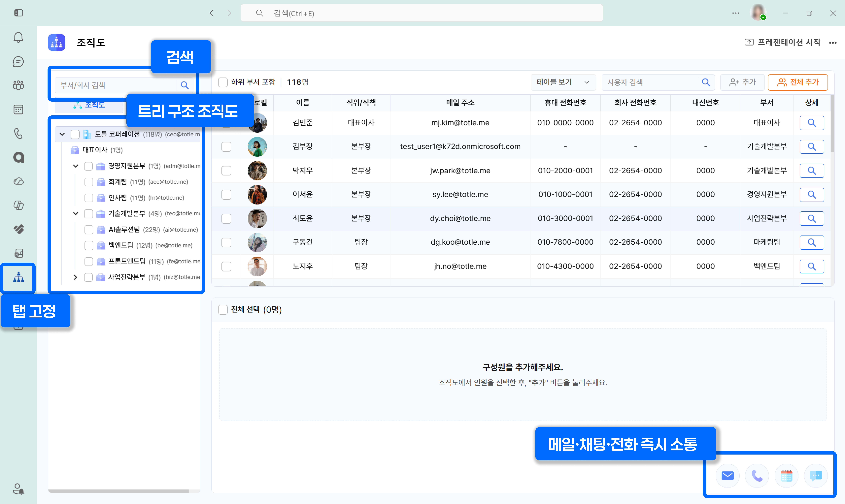This screenshot has height=504, width=845.
Task: Open 이서윤's profile photo thumbnail
Action: point(257,195)
